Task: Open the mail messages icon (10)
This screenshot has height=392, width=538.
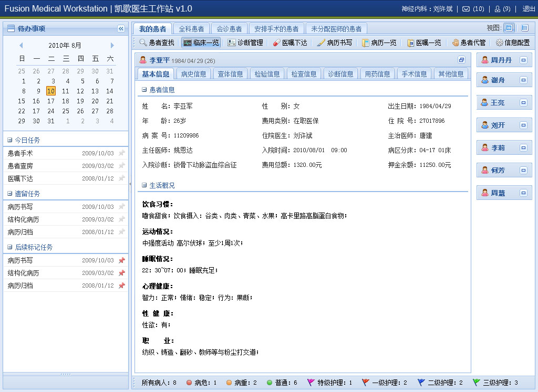Action: (465, 9)
